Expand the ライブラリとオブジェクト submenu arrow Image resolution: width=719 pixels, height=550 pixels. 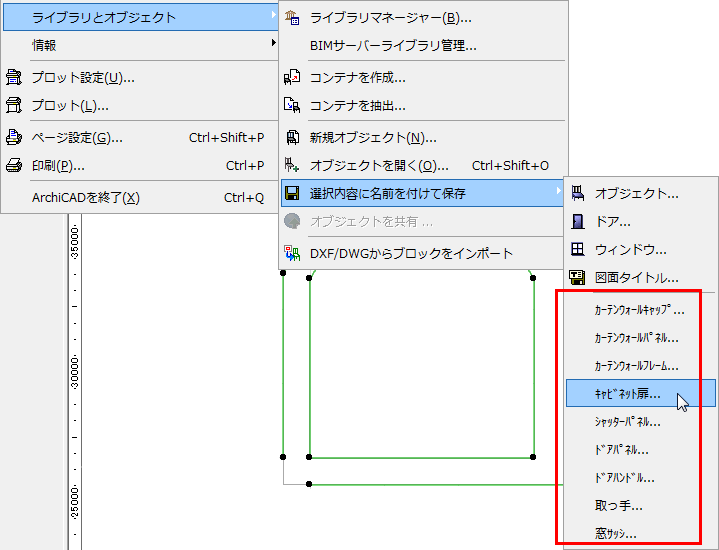click(273, 15)
